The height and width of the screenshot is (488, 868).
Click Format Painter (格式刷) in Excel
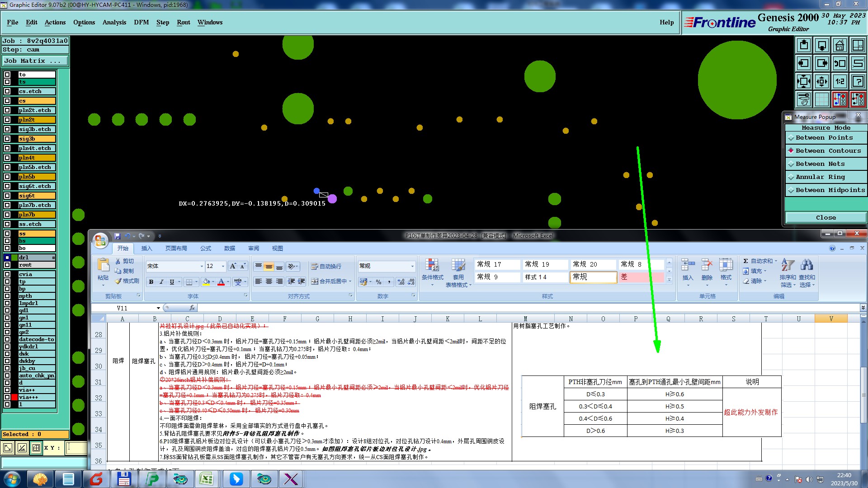[x=127, y=281]
